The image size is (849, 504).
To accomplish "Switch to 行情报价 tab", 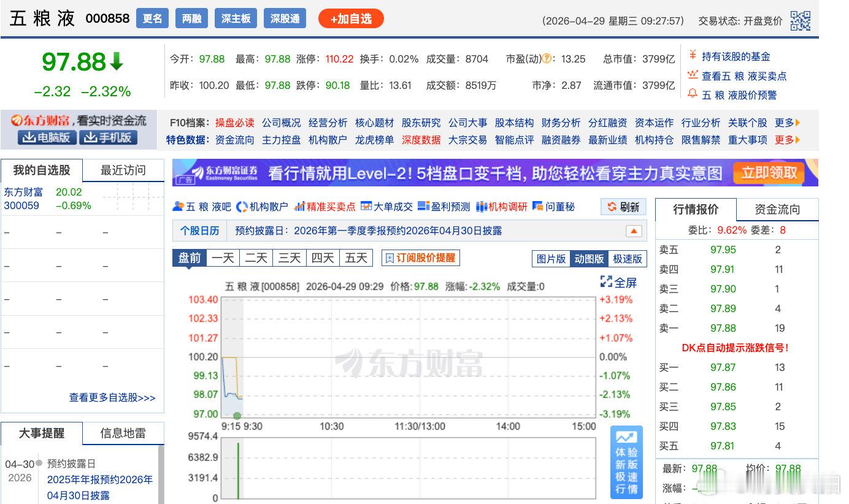I will click(x=696, y=209).
